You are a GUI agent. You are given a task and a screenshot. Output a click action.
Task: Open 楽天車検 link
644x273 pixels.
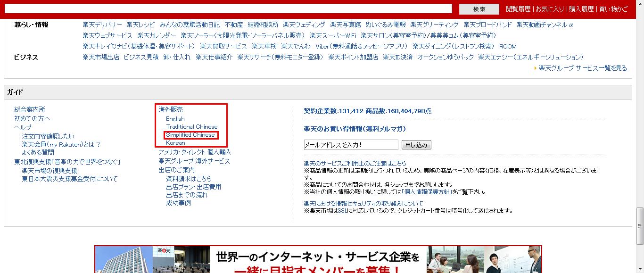click(x=264, y=46)
